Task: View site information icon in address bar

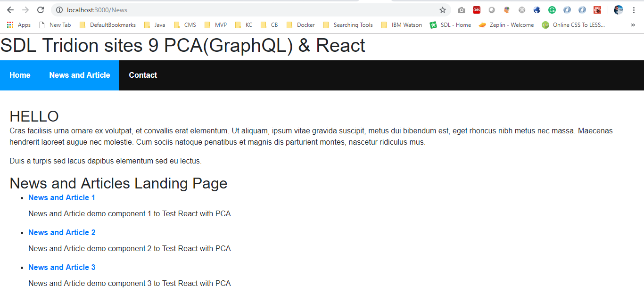Action: 59,10
